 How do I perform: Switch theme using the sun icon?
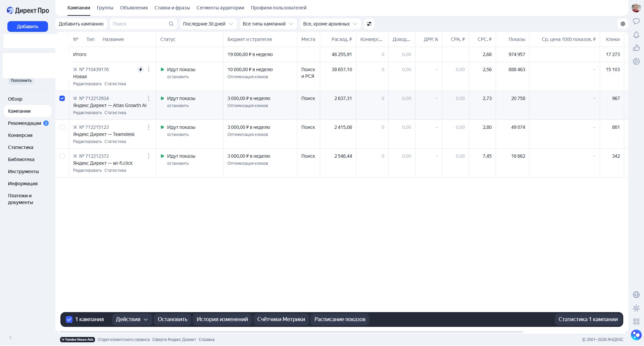(636, 308)
